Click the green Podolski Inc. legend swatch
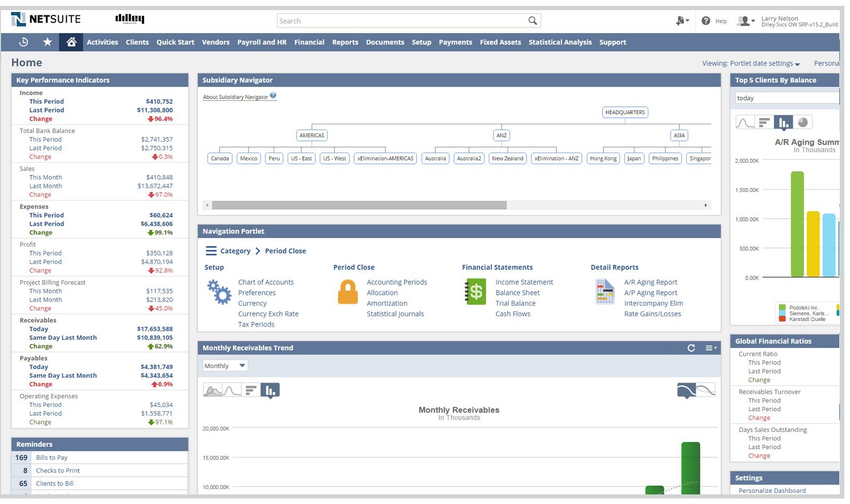The image size is (850, 504). 782,308
